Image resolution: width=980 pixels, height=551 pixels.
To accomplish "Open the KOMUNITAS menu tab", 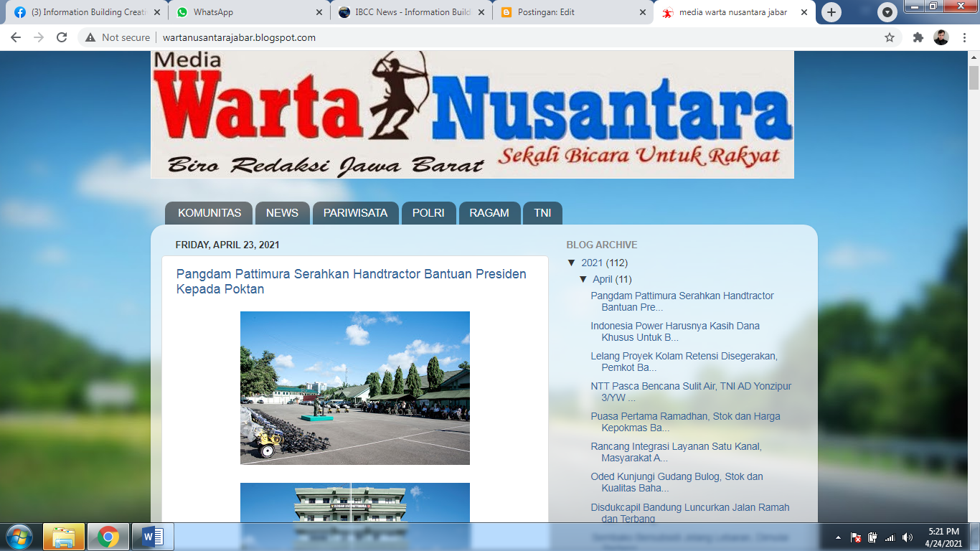I will coord(209,213).
